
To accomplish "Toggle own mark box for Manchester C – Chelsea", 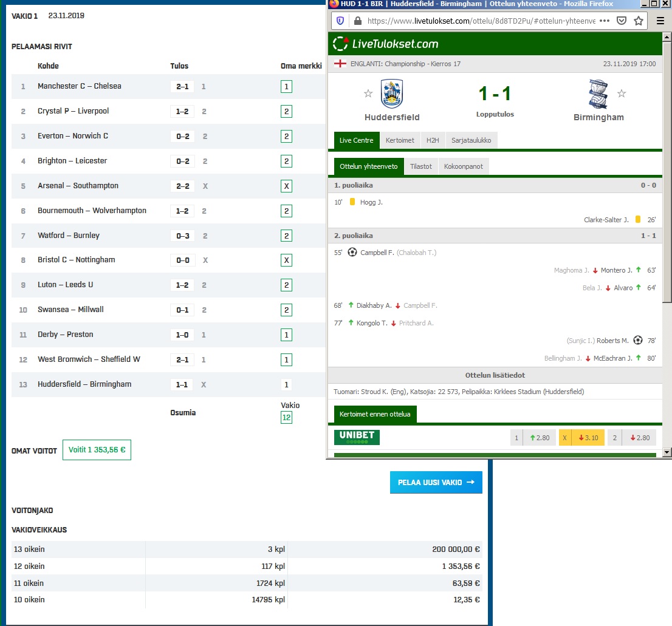I will click(x=286, y=87).
